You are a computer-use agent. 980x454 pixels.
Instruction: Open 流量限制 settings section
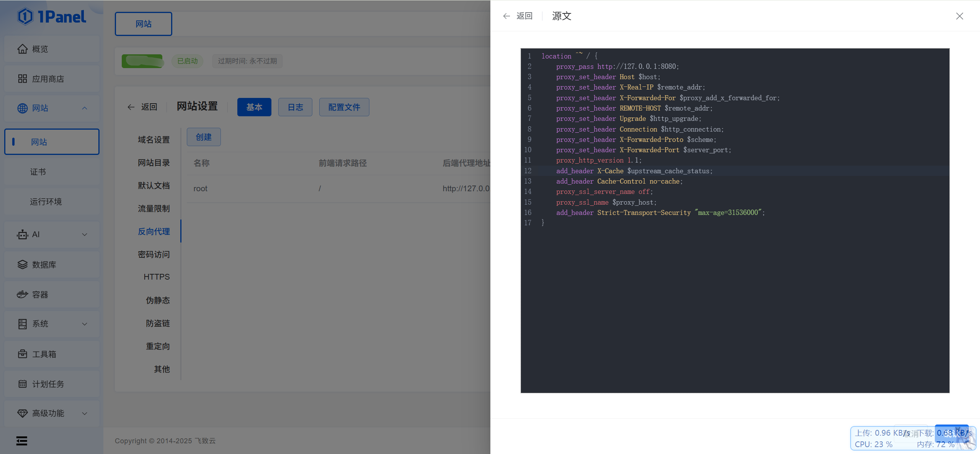pos(154,208)
